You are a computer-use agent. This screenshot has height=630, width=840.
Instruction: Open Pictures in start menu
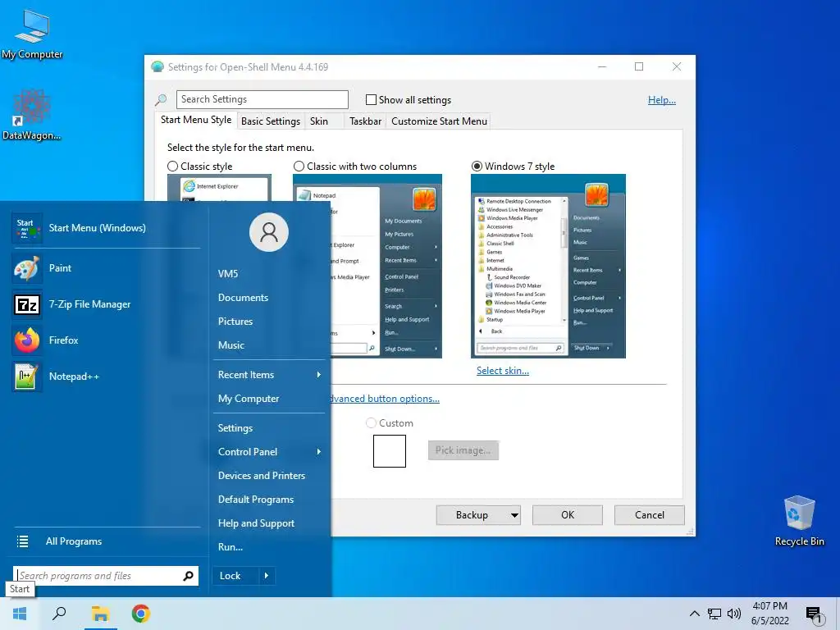click(x=235, y=322)
